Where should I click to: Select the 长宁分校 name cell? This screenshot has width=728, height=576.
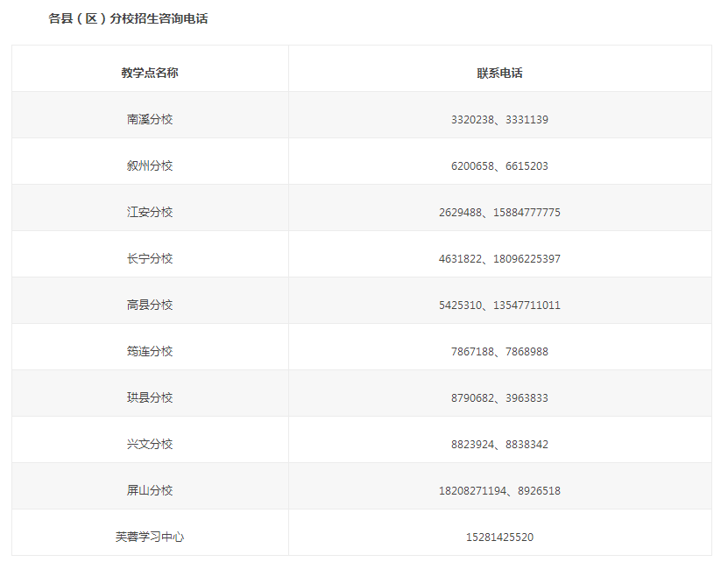coord(150,258)
